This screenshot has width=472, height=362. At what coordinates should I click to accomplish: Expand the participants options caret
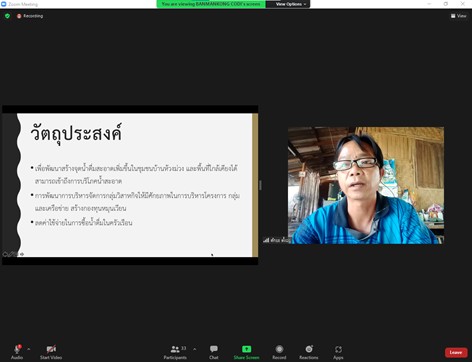[195, 349]
